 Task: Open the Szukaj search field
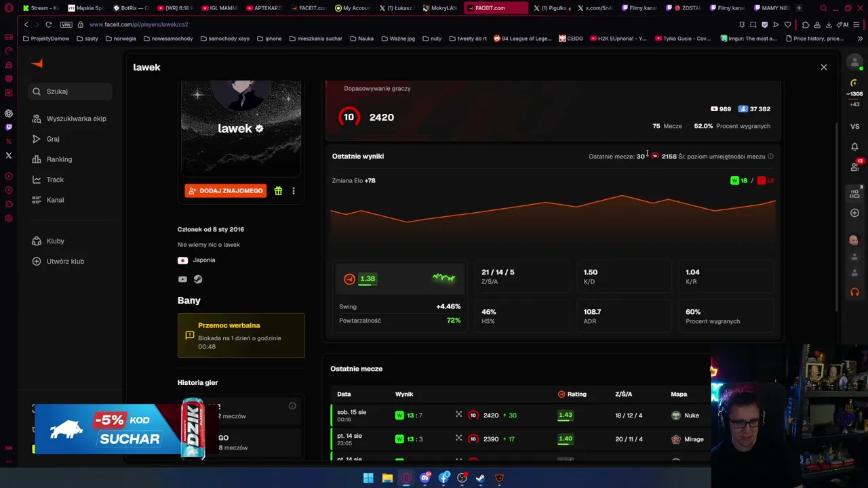70,91
